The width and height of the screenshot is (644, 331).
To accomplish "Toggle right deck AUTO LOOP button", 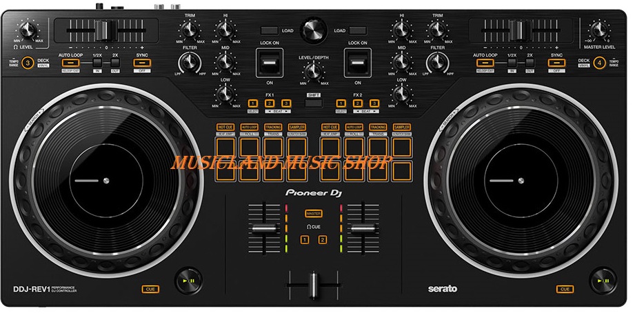I will (x=485, y=63).
